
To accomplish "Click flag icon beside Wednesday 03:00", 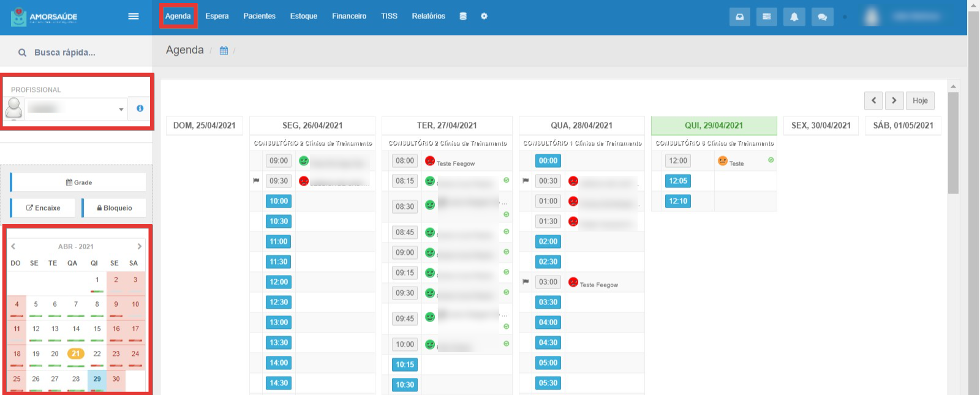I will click(x=526, y=282).
